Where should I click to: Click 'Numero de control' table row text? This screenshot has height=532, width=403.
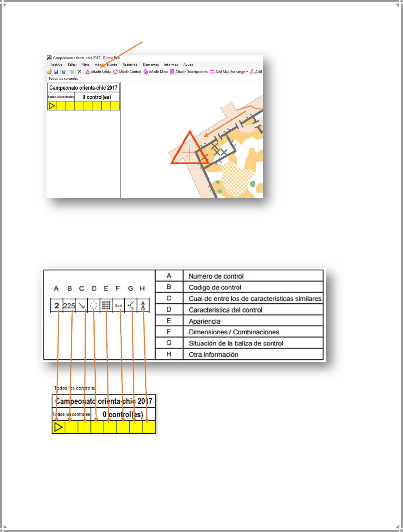pos(216,276)
